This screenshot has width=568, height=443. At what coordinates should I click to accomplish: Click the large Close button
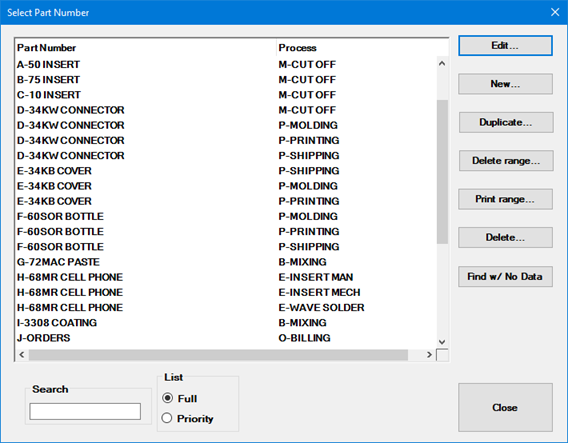[505, 408]
